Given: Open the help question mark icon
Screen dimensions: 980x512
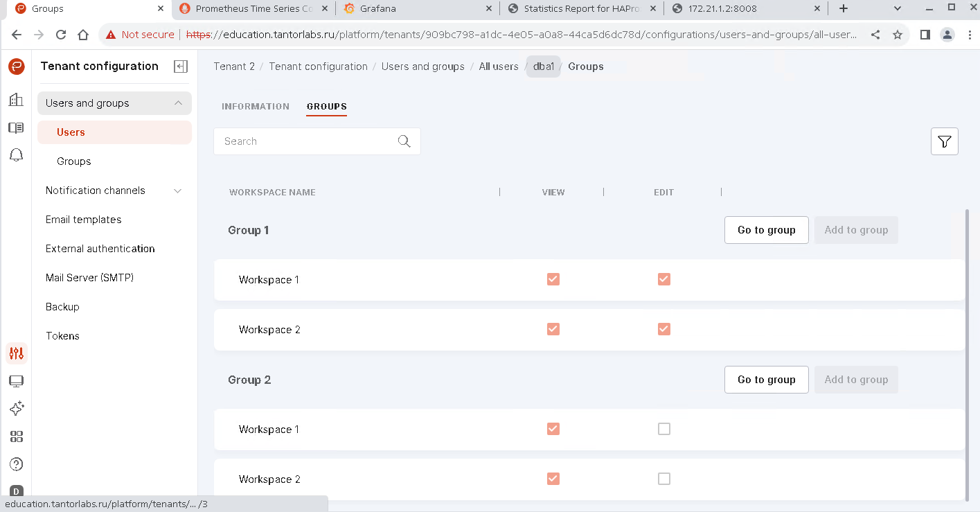Looking at the screenshot, I should pos(17,464).
